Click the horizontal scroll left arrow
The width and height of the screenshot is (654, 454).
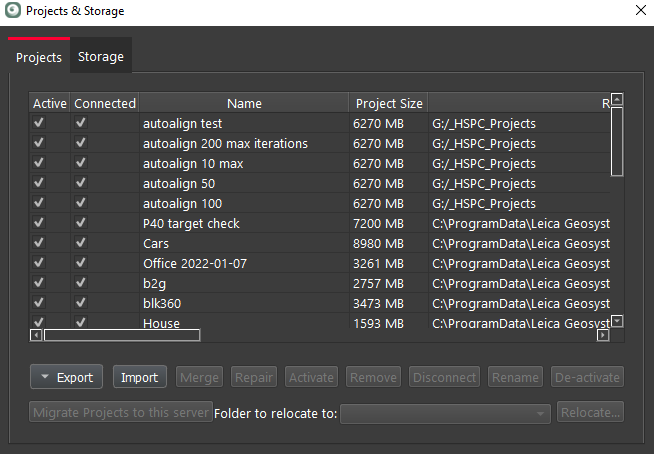pyautogui.click(x=37, y=336)
